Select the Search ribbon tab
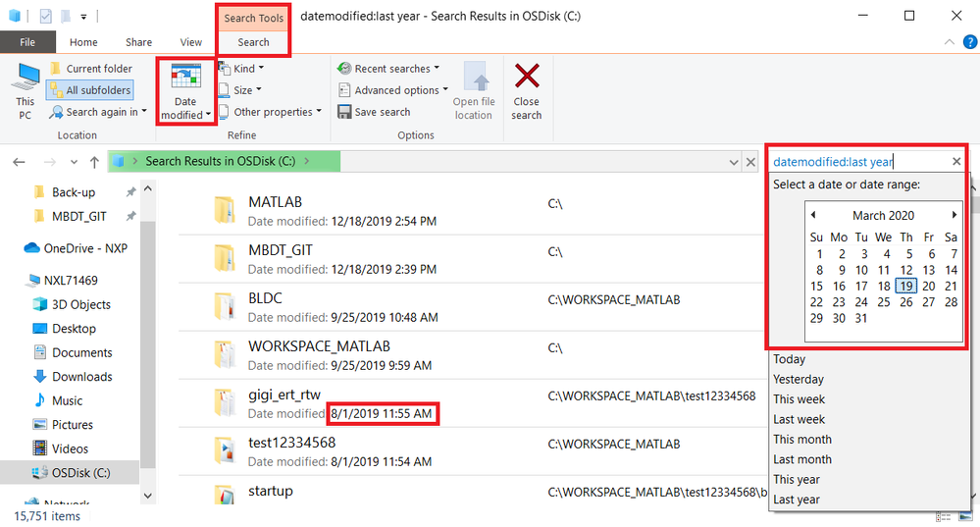Image resolution: width=980 pixels, height=527 pixels. click(253, 42)
